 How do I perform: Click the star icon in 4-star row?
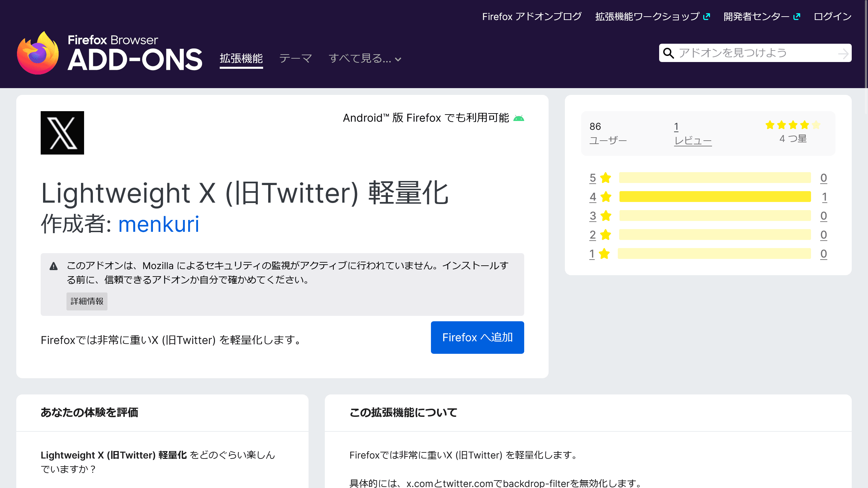tap(606, 197)
